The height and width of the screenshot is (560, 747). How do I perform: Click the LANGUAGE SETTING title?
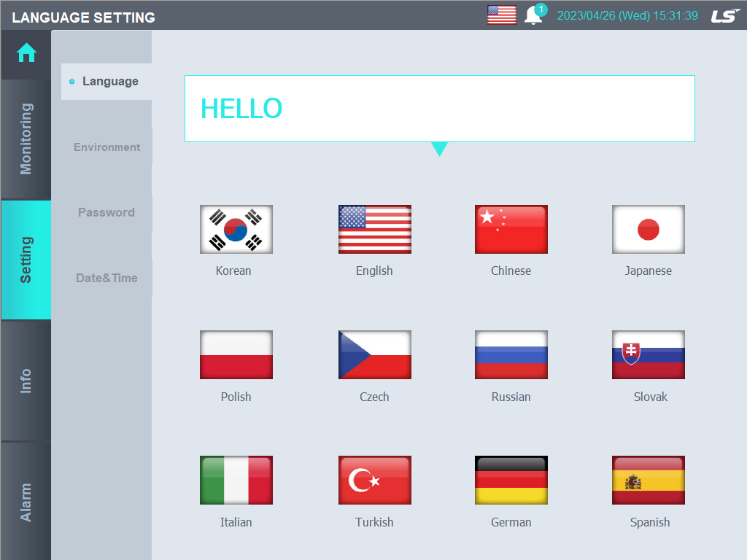[83, 17]
